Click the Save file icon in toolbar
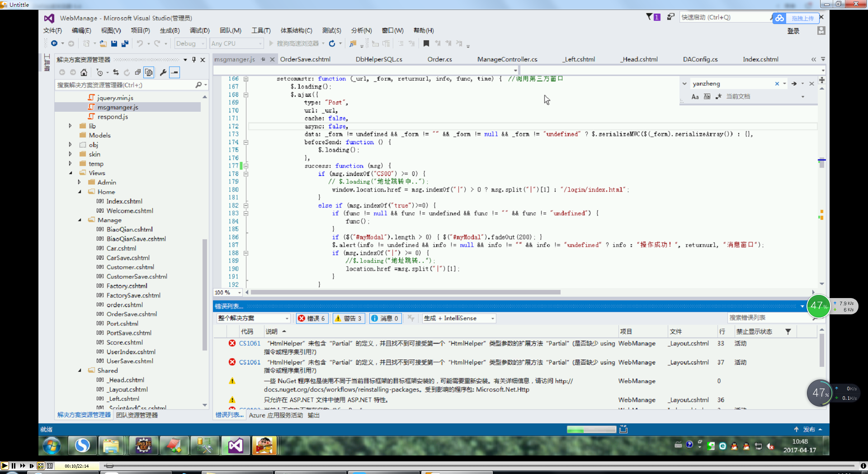868x474 pixels. tap(114, 43)
